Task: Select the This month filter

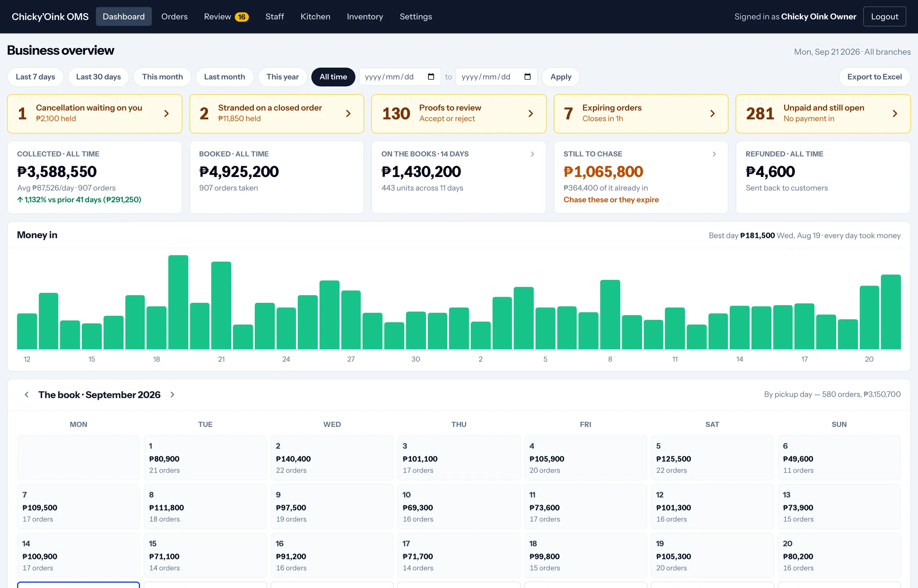Action: [162, 77]
